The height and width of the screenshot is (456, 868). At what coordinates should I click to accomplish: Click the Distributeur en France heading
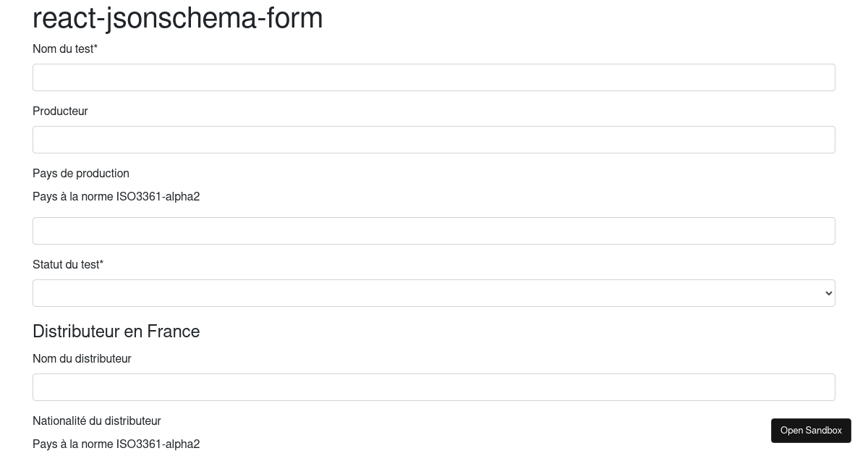116,332
